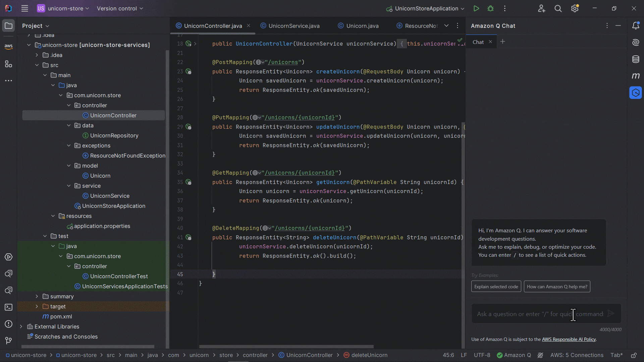Open the Terminal tool window

click(x=8, y=307)
